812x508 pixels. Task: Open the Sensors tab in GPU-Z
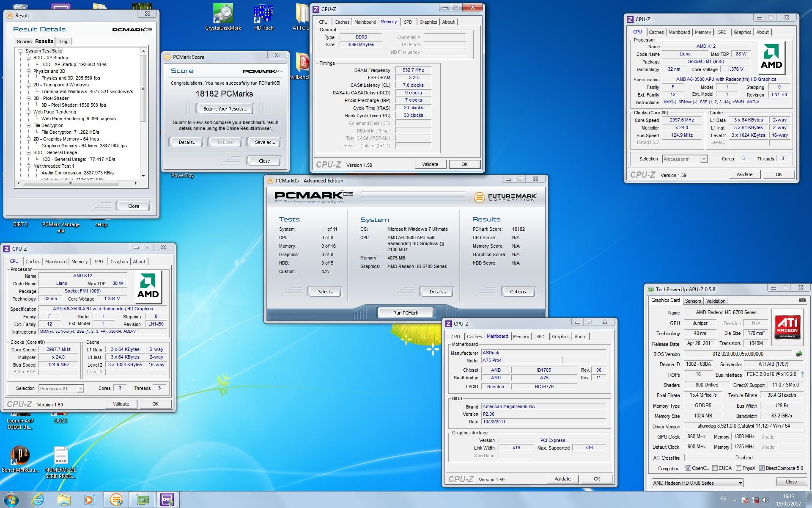pos(693,301)
